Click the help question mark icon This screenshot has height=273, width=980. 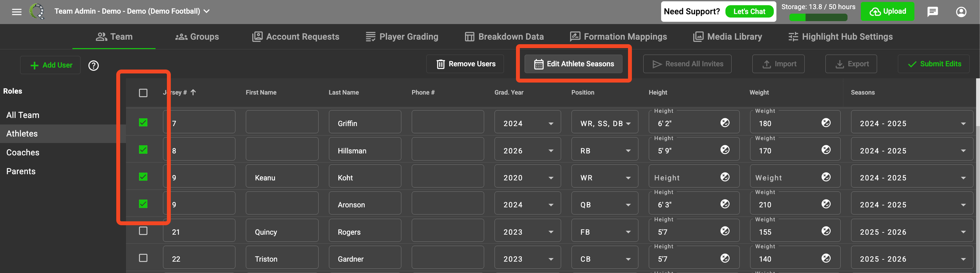coord(94,66)
